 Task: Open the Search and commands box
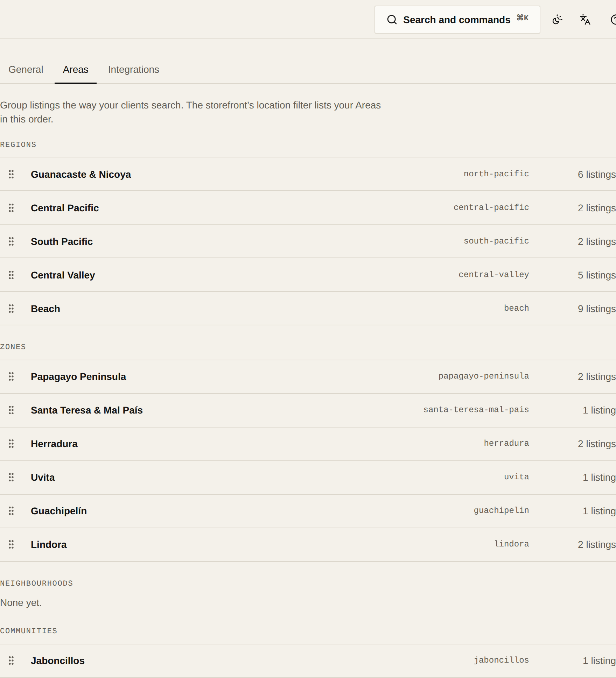(x=457, y=20)
